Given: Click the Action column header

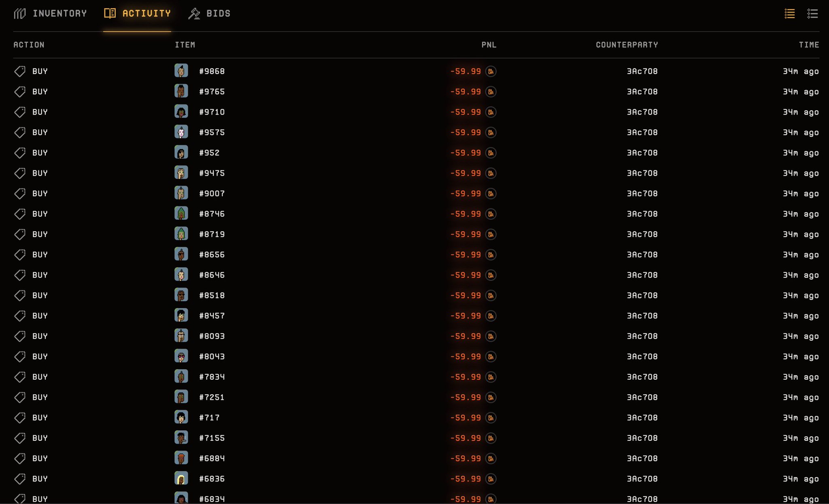Looking at the screenshot, I should click(x=29, y=45).
